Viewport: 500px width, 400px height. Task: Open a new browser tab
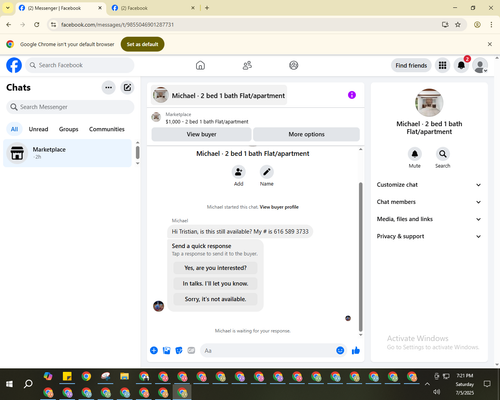[x=207, y=8]
